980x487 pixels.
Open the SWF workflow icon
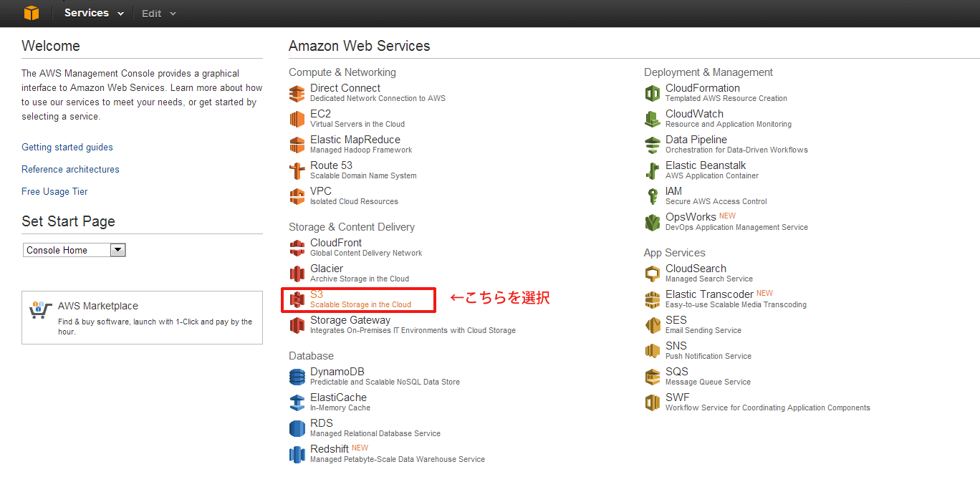pos(652,402)
